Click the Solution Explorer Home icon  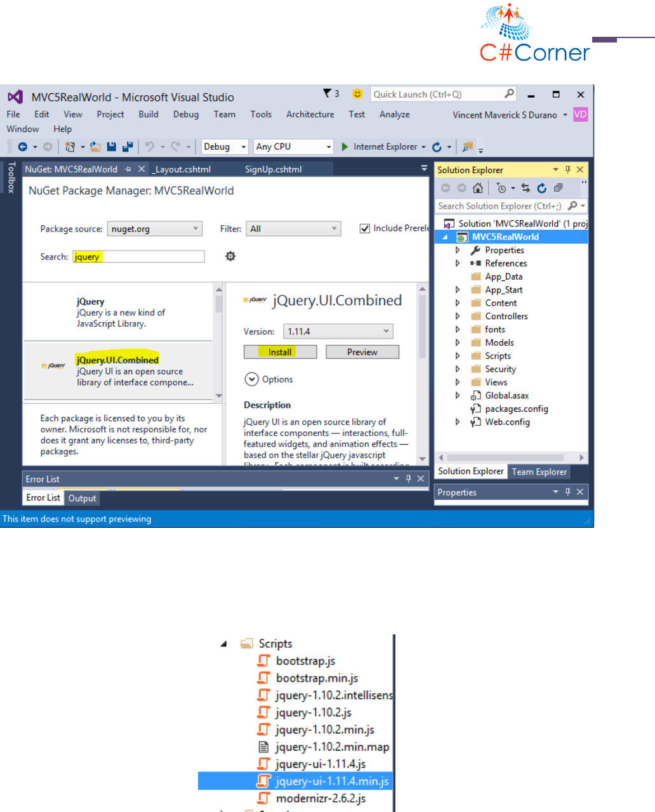click(478, 188)
